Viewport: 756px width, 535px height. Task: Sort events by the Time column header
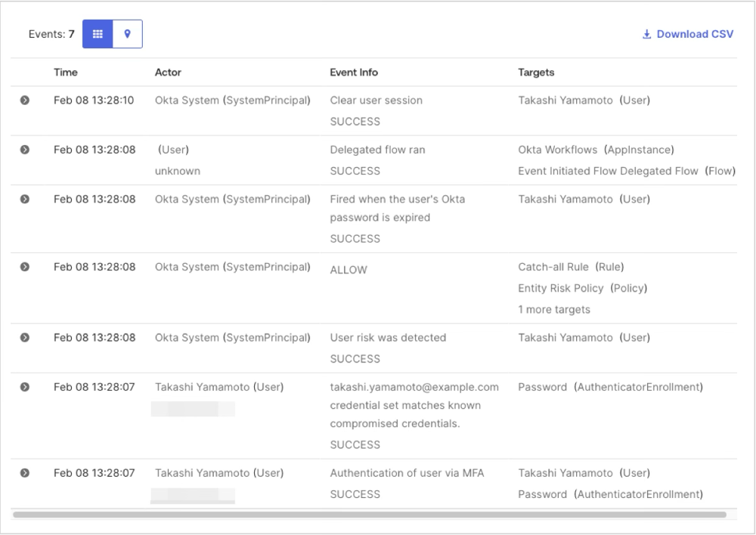[65, 72]
